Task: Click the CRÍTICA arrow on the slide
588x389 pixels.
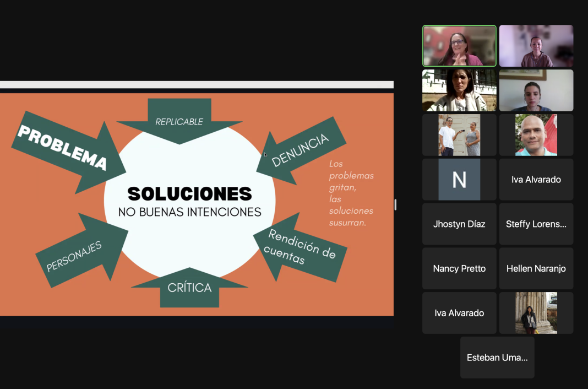Action: coord(189,287)
